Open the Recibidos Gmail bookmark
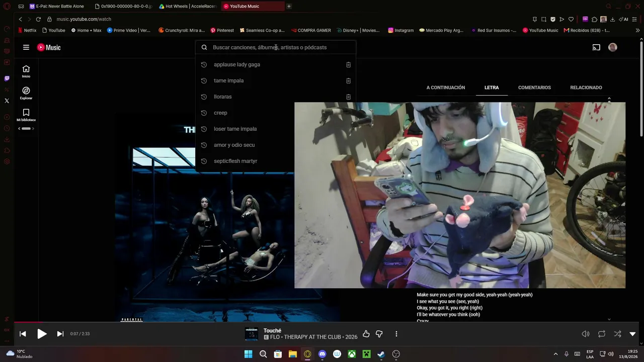The width and height of the screenshot is (644, 362). (x=587, y=30)
